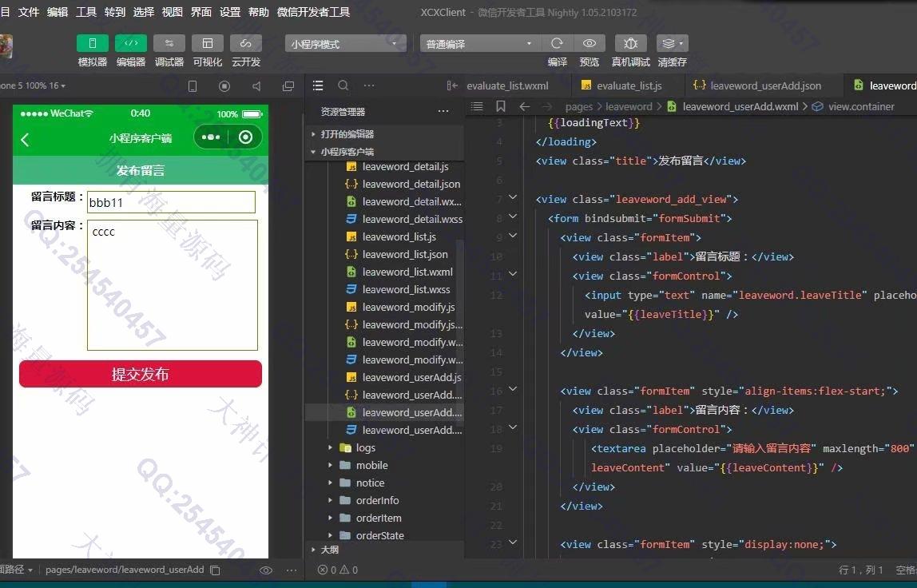Image resolution: width=917 pixels, height=588 pixels.
Task: Open the 转到 menu
Action: click(x=115, y=12)
